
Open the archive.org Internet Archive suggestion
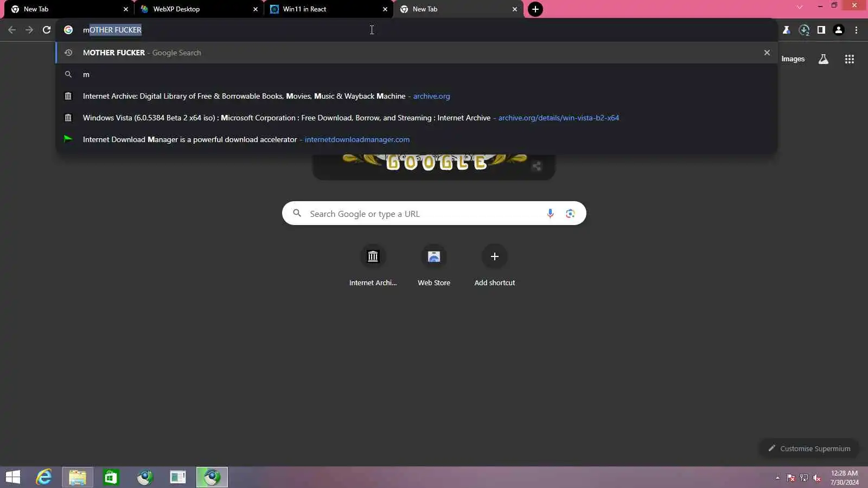point(417,96)
